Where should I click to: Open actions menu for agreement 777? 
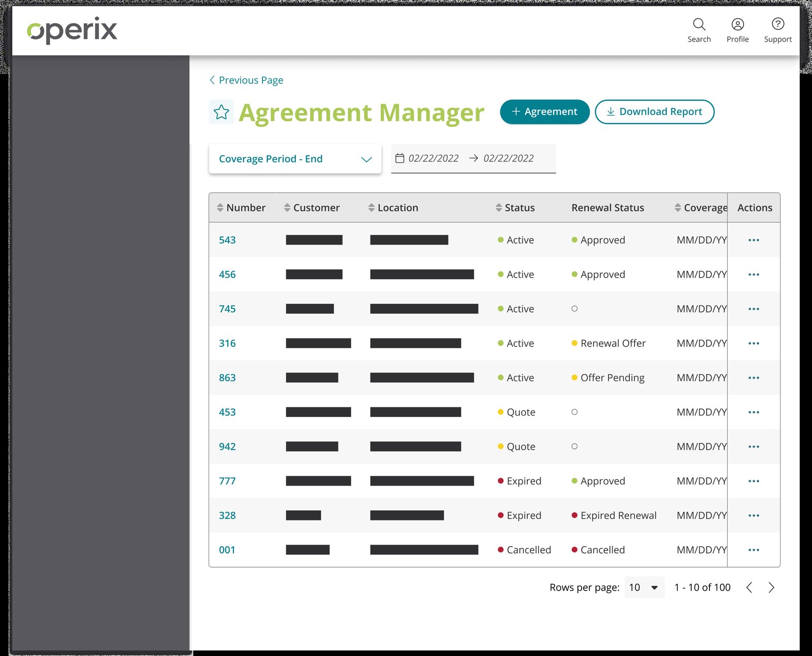(754, 481)
